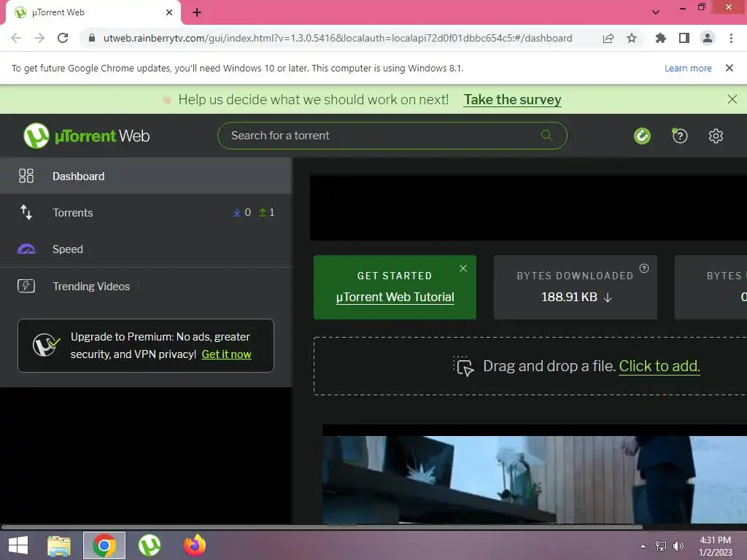This screenshot has height=560, width=747.
Task: Share this page icon
Action: 608,38
